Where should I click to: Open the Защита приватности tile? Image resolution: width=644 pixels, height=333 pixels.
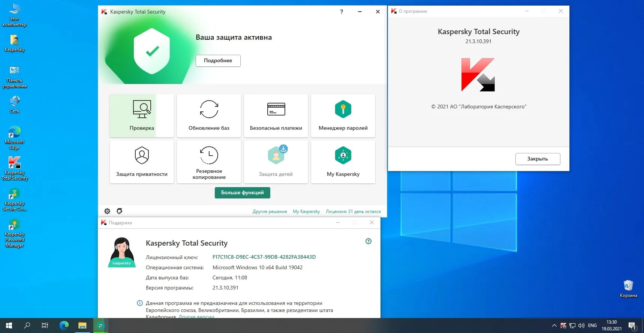(x=142, y=162)
